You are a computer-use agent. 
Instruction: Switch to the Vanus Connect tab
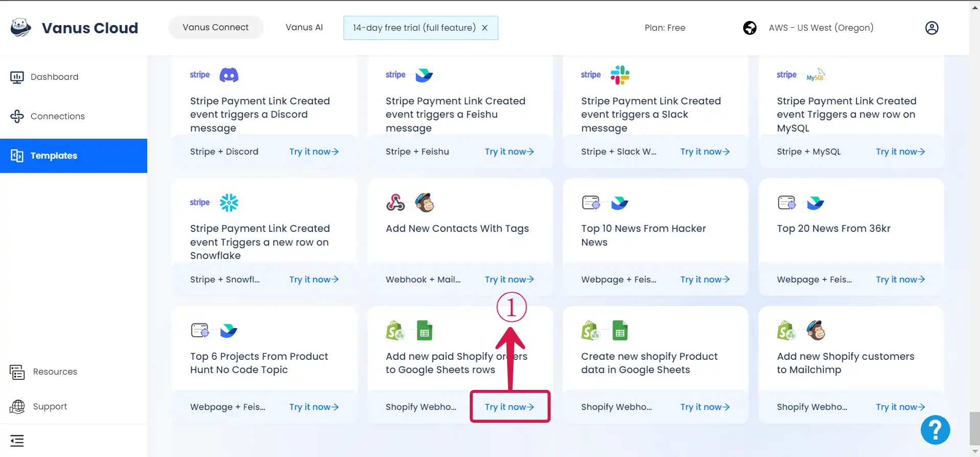coord(216,28)
